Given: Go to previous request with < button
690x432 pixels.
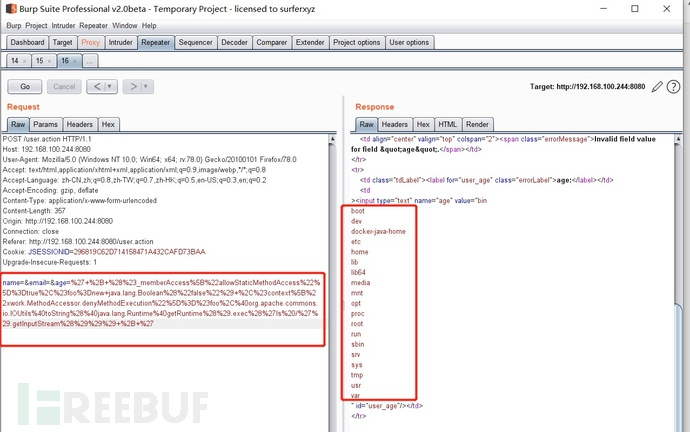Looking at the screenshot, I should tap(97, 87).
